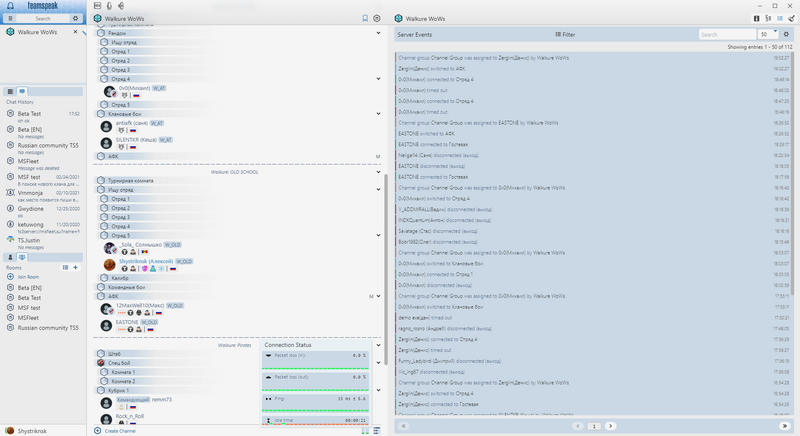Viewport: 800px width, 436px height.
Task: Collapse the Клановые бои channel
Action: (379, 114)
